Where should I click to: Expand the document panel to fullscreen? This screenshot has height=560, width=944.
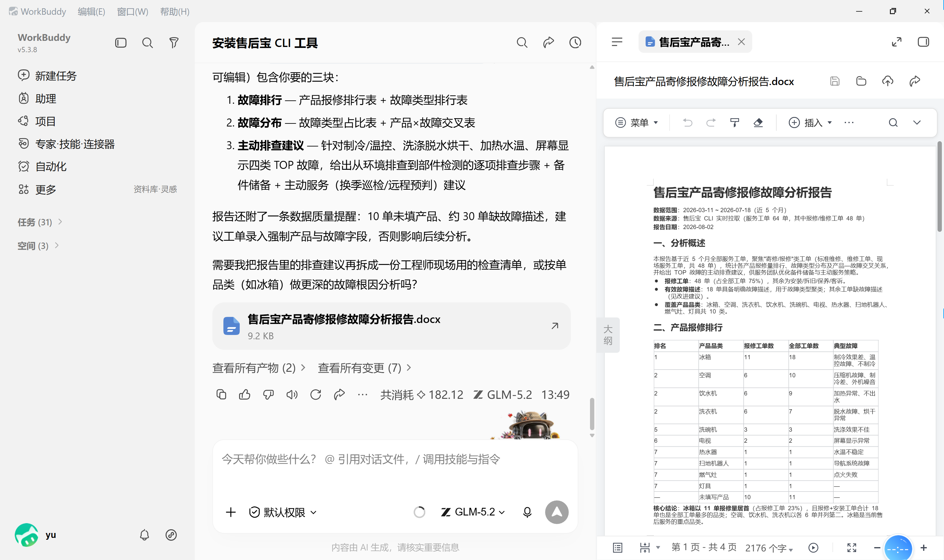point(896,42)
